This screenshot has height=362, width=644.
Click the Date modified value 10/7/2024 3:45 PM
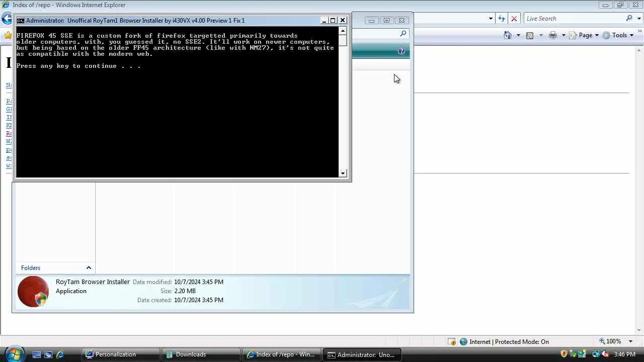click(199, 282)
